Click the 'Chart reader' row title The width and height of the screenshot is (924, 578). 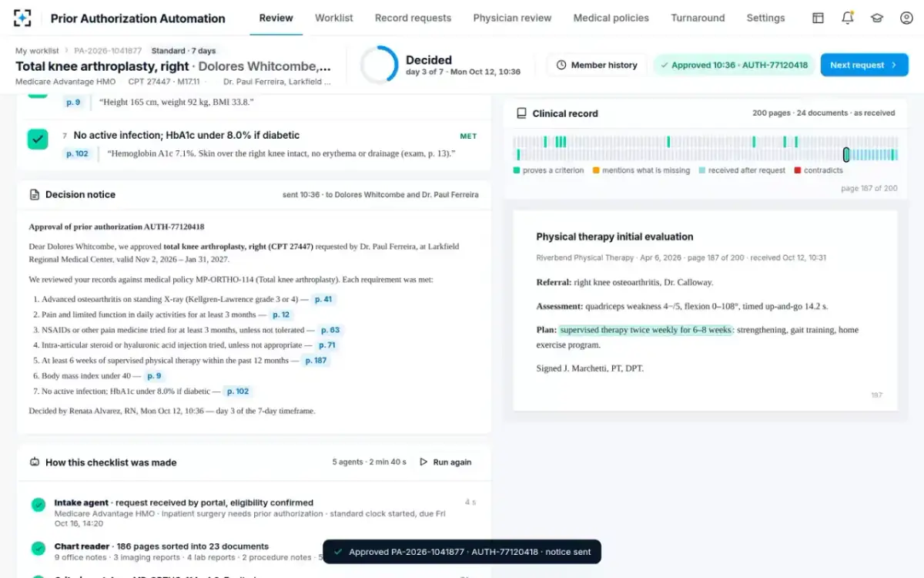(x=82, y=546)
